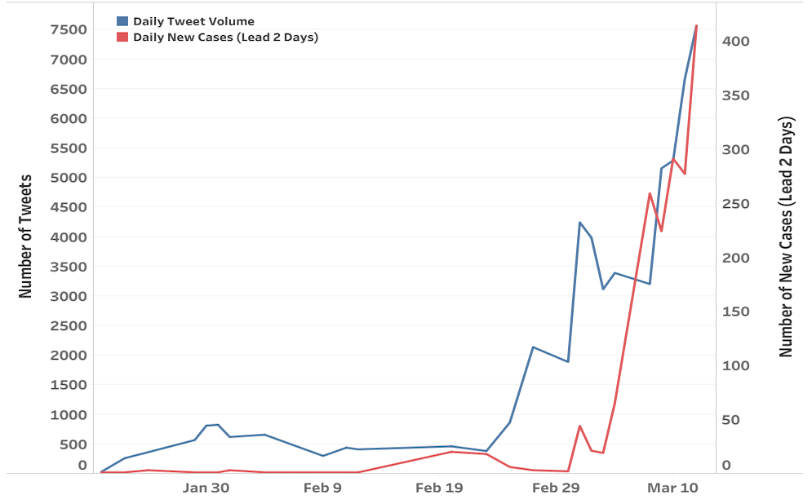This screenshot has width=812, height=504.
Task: Select the "Daily New Cases (Lead 2 Days)" legend label
Action: point(225,37)
